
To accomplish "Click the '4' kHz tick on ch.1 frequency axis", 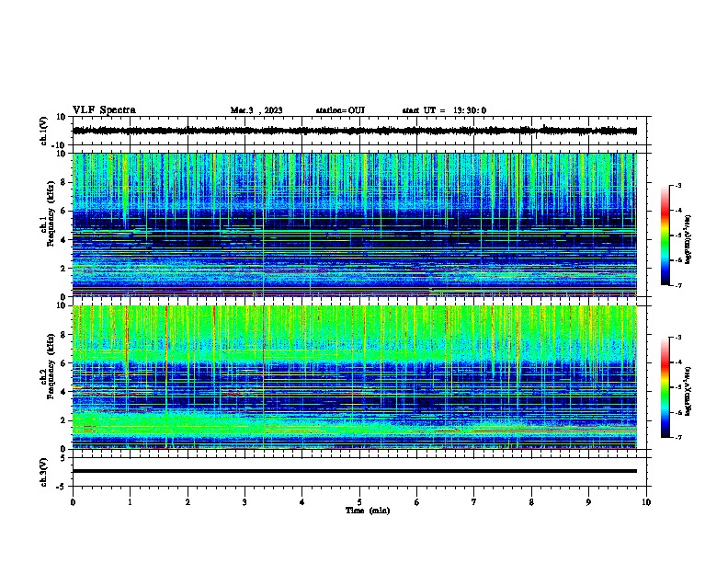I will click(63, 240).
